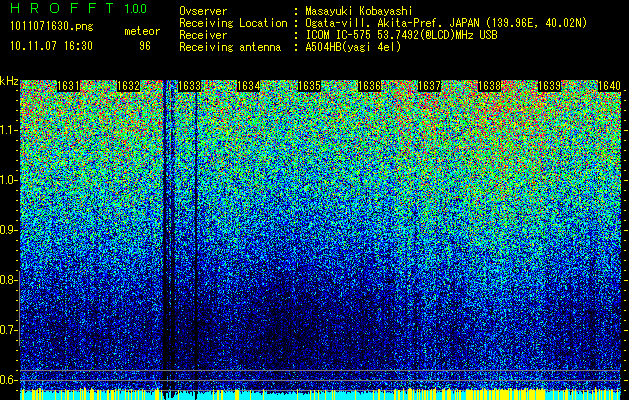Click the 1.0 frequency axis label
This screenshot has width=629, height=400.
click(9, 180)
